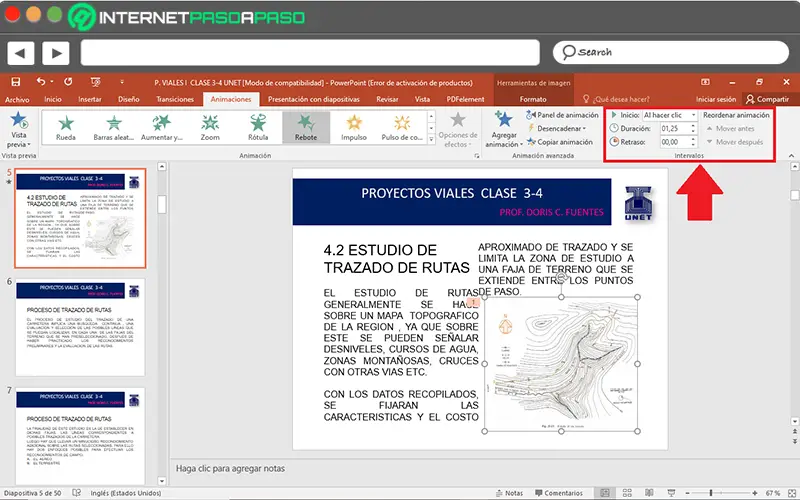Click Mover después reorder button

tap(735, 142)
